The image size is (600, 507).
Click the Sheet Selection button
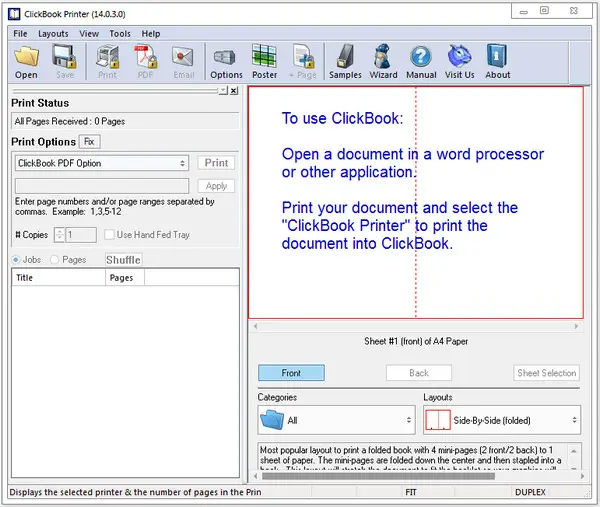point(546,373)
